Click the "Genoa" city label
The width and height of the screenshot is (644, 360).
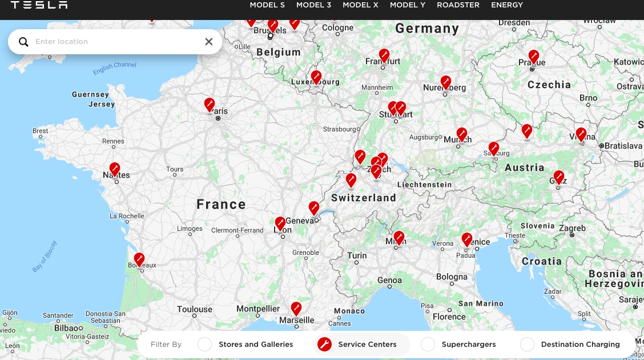point(390,280)
